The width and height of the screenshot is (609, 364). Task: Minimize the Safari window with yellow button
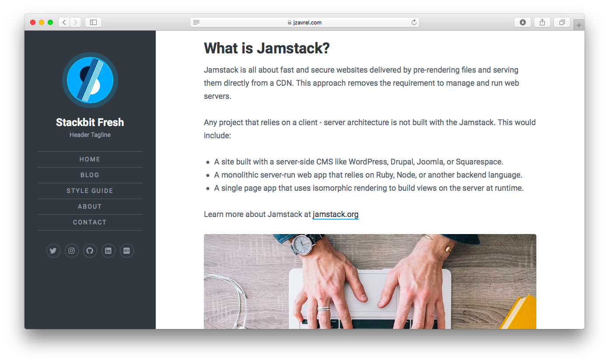[x=42, y=22]
